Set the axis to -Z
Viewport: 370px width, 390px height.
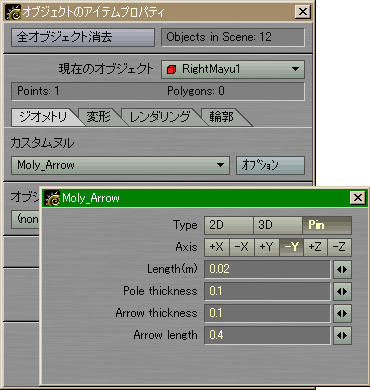(x=340, y=247)
